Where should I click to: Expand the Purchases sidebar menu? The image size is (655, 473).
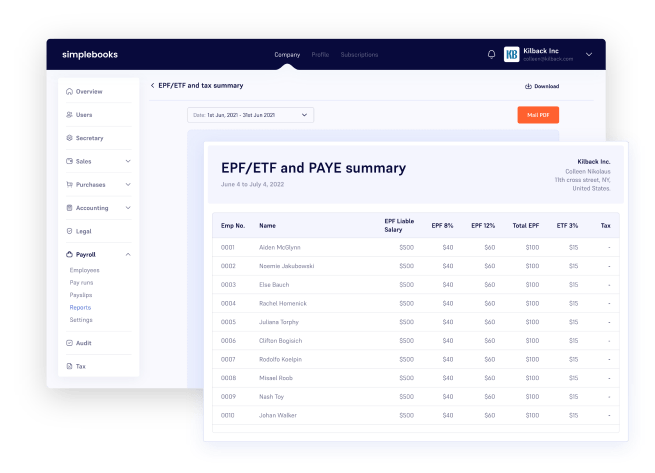(127, 184)
